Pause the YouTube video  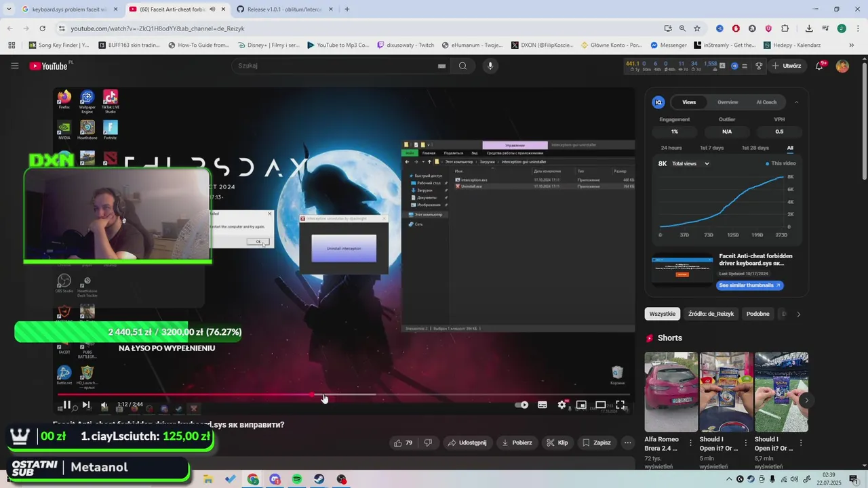tap(67, 405)
